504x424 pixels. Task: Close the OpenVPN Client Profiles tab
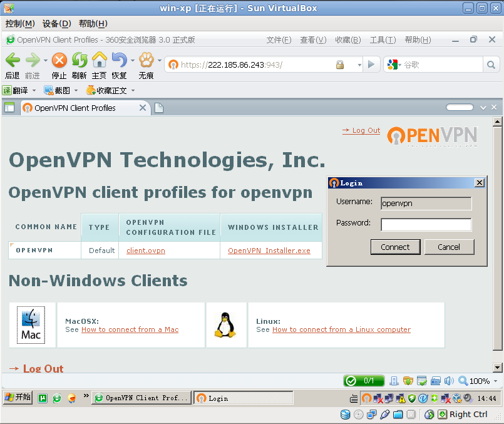pyautogui.click(x=143, y=108)
